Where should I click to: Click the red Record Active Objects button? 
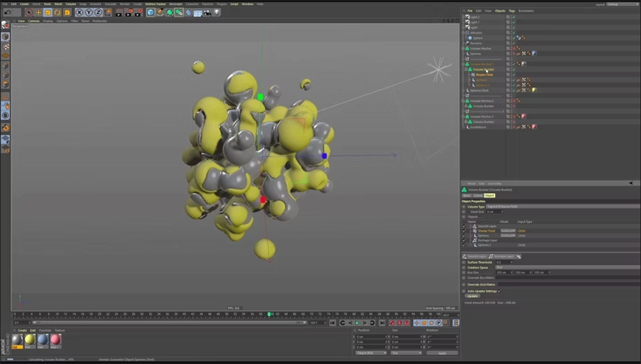pyautogui.click(x=392, y=323)
